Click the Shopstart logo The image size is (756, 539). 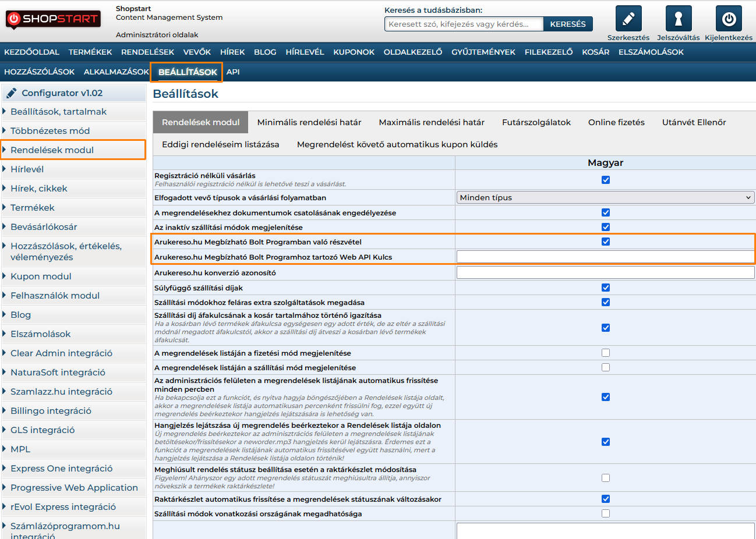(53, 19)
